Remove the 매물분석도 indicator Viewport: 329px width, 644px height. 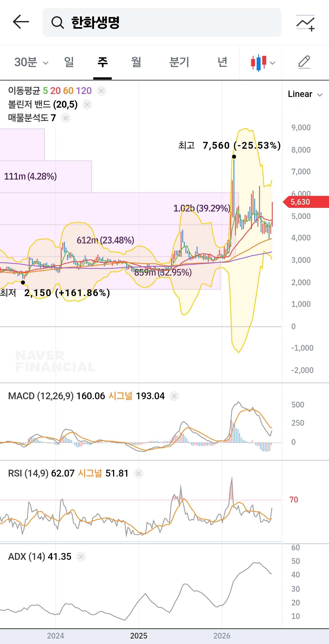point(66,118)
